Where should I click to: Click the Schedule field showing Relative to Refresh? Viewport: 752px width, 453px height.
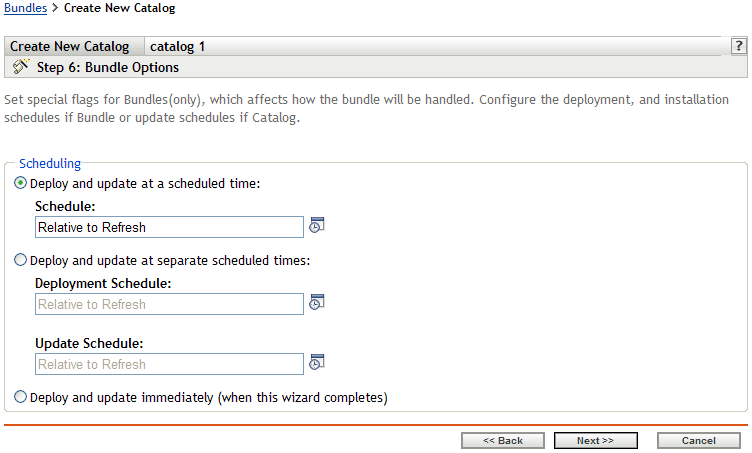click(169, 227)
